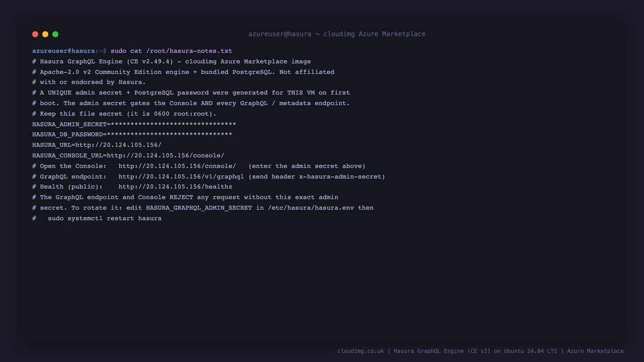Click the line 'The GraphQL endpoint and Console REJECT'

click(x=185, y=197)
